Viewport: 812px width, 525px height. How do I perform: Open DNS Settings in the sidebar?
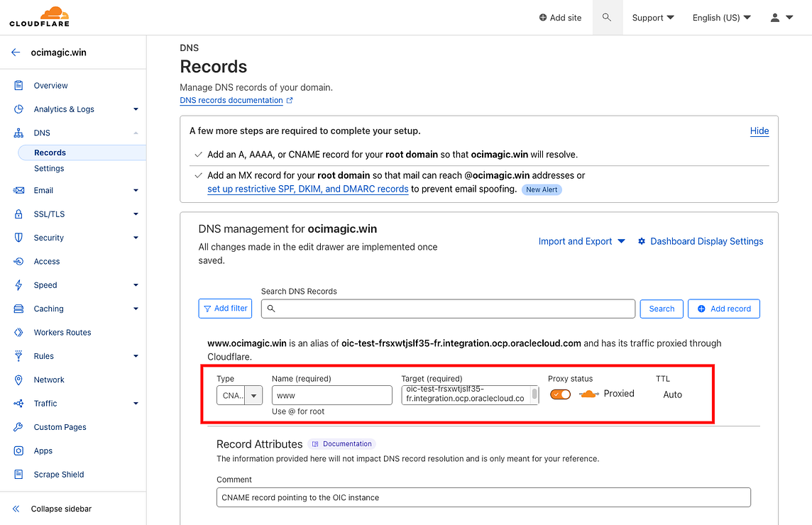pos(49,169)
